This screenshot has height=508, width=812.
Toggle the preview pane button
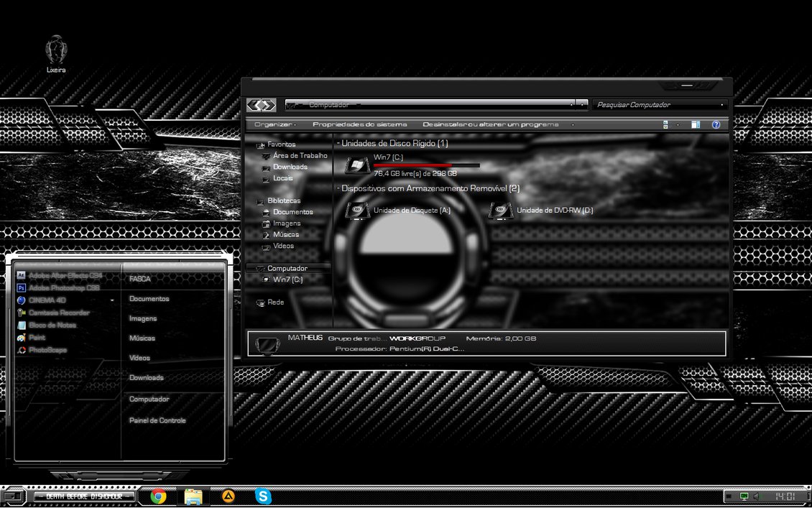[x=695, y=125]
